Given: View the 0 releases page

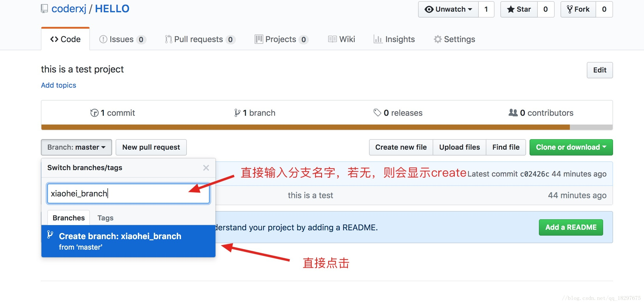Looking at the screenshot, I should click(398, 113).
